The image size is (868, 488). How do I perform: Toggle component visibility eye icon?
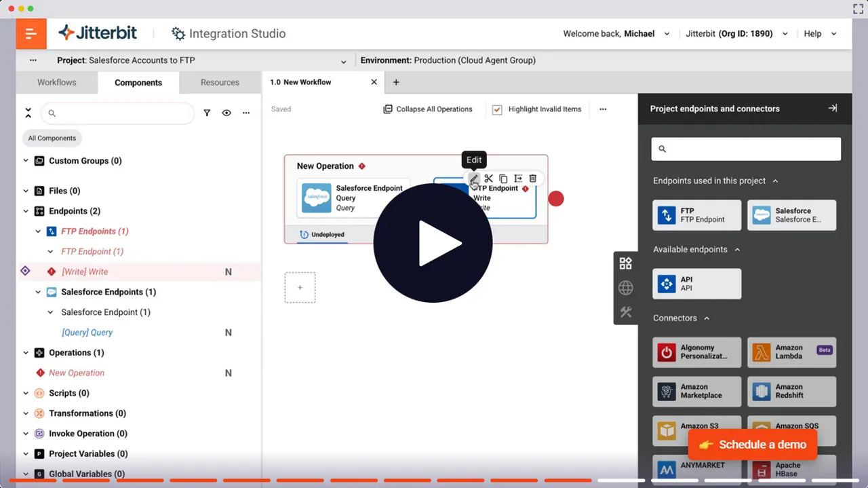click(x=226, y=113)
